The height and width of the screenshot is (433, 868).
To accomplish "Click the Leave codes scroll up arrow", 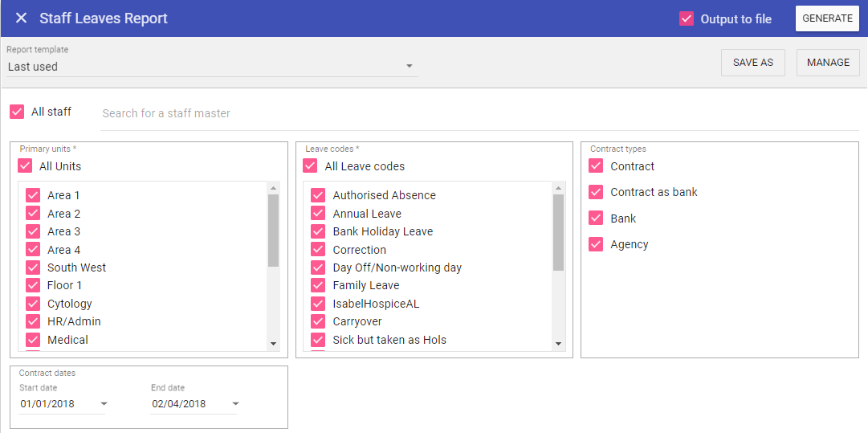I will click(x=559, y=189).
